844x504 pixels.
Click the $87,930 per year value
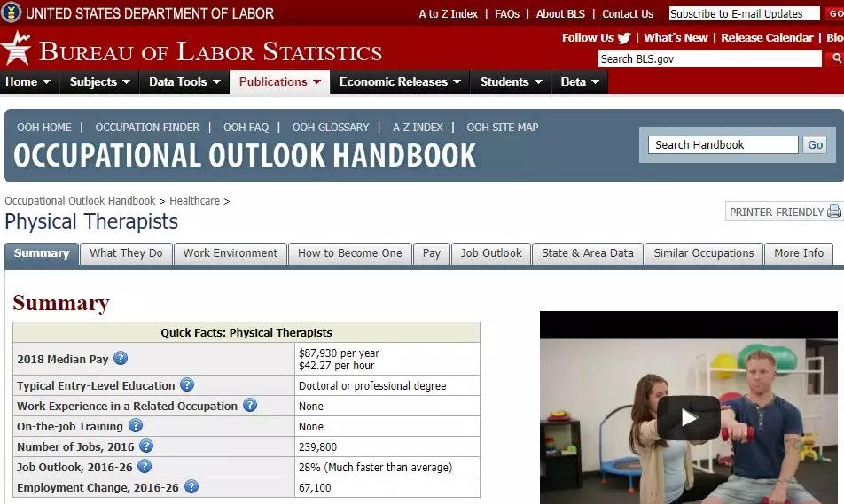pyautogui.click(x=339, y=353)
